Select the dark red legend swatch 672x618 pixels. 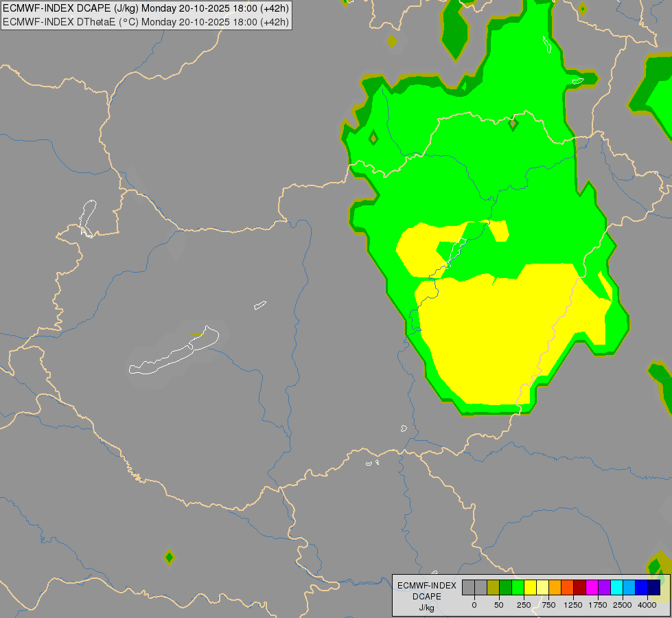(x=580, y=587)
